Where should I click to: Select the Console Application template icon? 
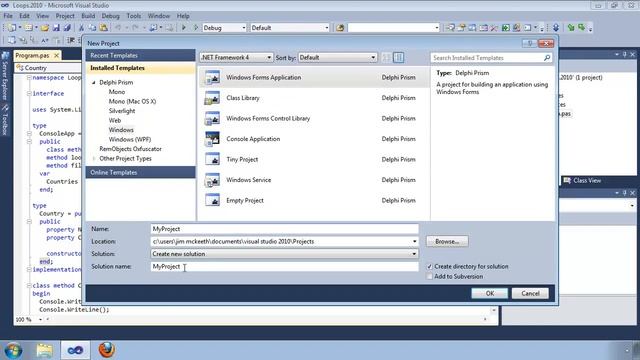[212, 139]
